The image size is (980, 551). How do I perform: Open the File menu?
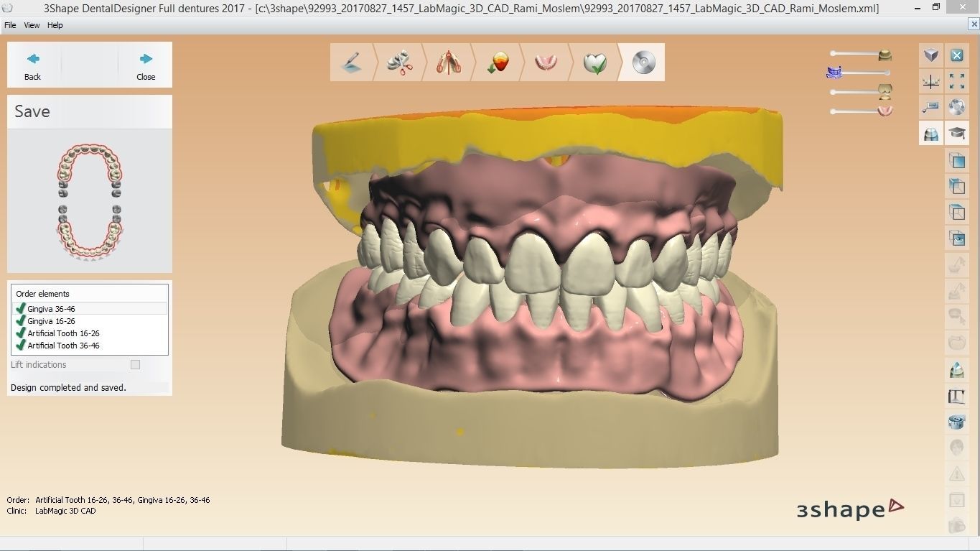[x=10, y=25]
